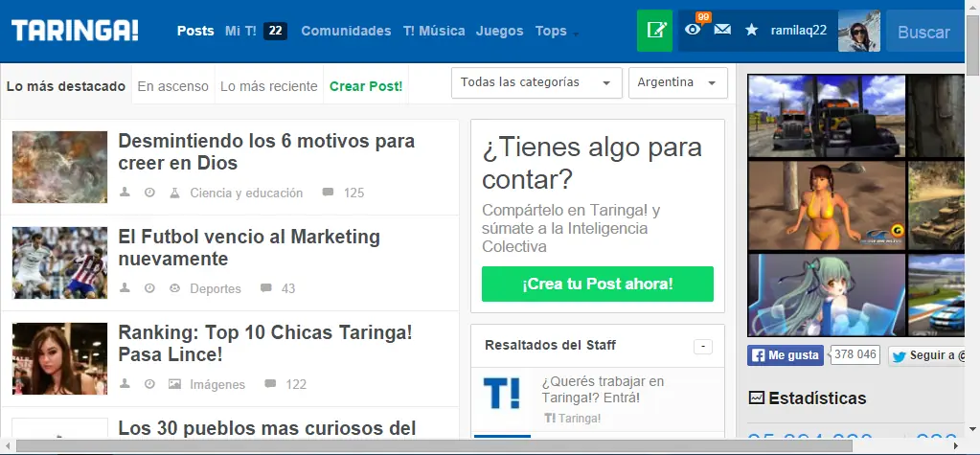Open the Todas las categorías dropdown
This screenshot has width=980, height=455.
click(x=536, y=83)
